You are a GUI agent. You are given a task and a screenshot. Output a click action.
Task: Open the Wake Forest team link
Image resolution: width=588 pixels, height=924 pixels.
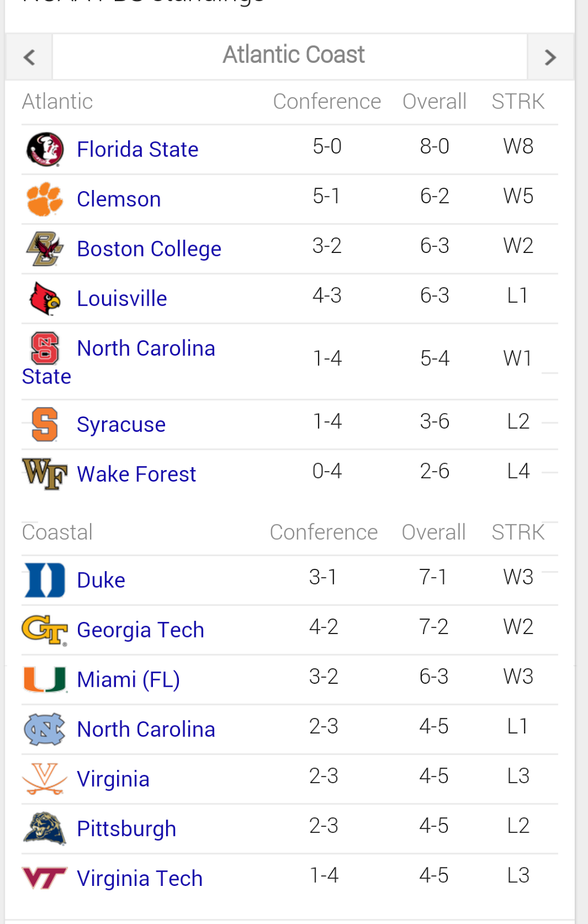tap(137, 474)
